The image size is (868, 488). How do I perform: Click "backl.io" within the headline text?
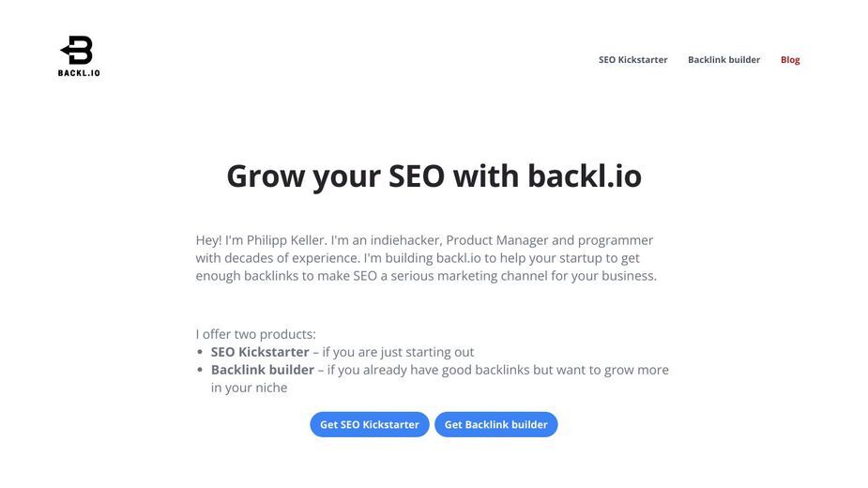tap(585, 176)
